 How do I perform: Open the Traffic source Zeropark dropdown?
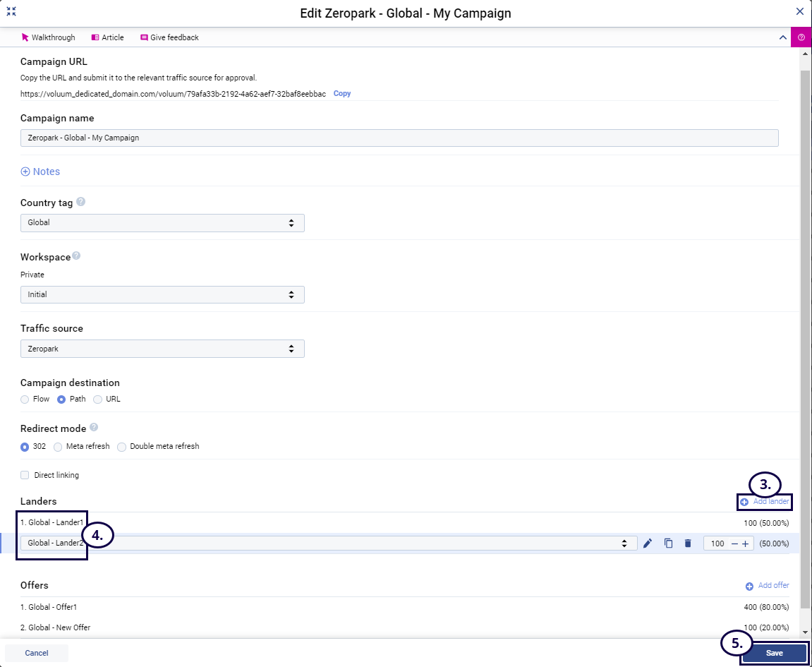(x=162, y=349)
